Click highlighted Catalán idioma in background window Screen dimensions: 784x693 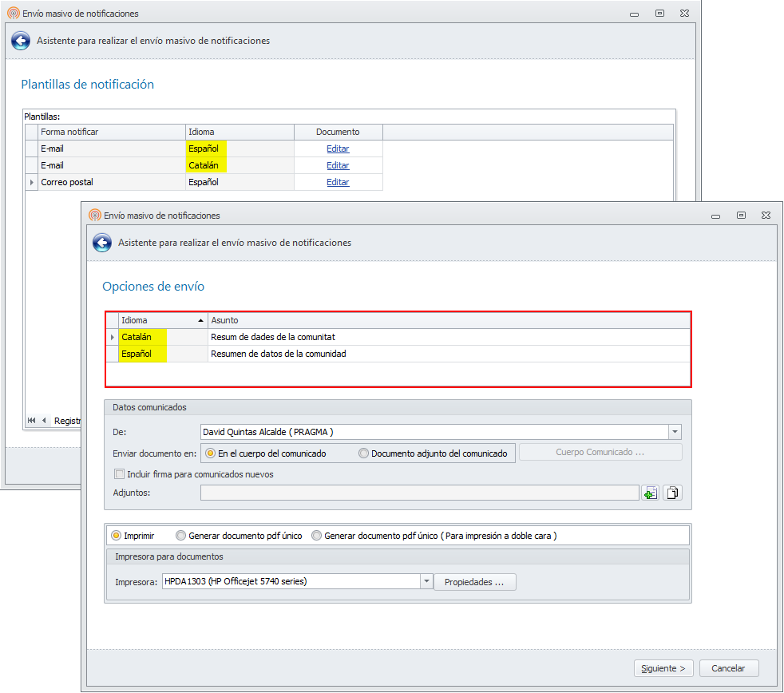tap(240, 165)
